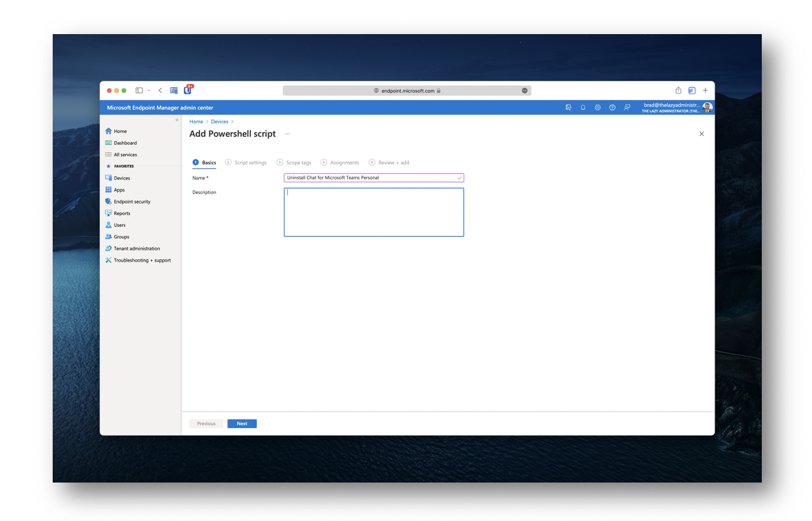
Task: Open the help question mark icon
Action: click(x=612, y=107)
